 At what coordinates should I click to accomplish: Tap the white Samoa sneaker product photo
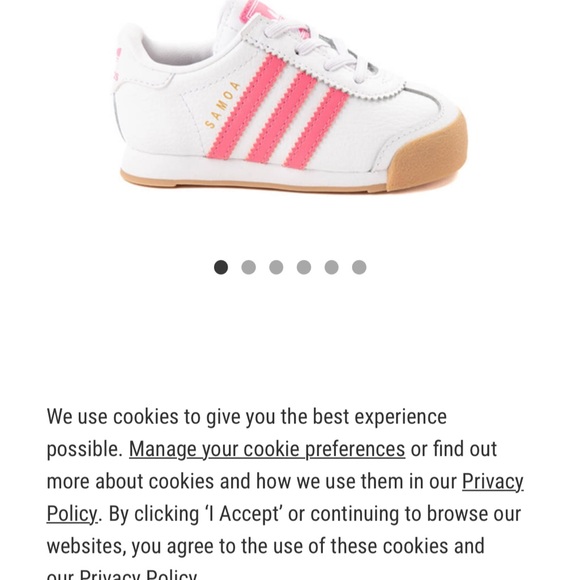click(290, 97)
